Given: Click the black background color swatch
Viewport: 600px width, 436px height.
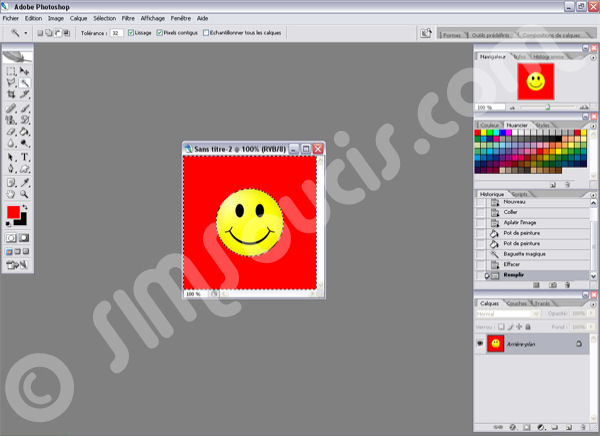Looking at the screenshot, I should click(x=23, y=220).
